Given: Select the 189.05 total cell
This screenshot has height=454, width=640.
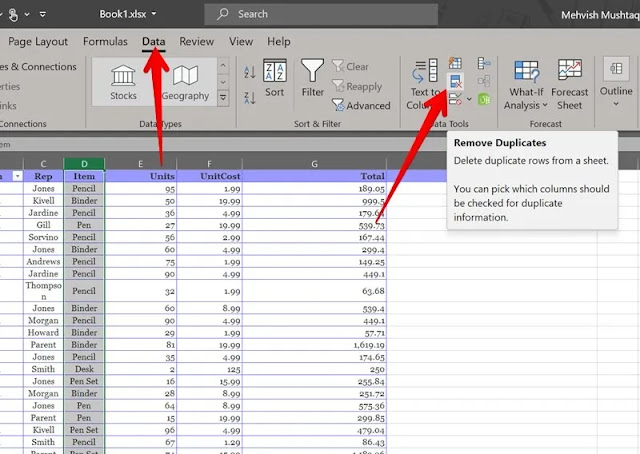Looking at the screenshot, I should 314,189.
